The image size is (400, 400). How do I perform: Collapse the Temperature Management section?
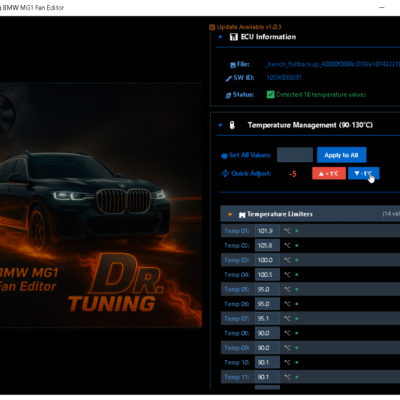[x=220, y=125]
